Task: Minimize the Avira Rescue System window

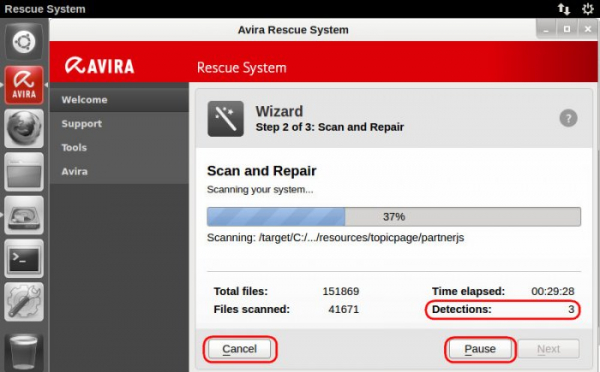Action: (546, 29)
